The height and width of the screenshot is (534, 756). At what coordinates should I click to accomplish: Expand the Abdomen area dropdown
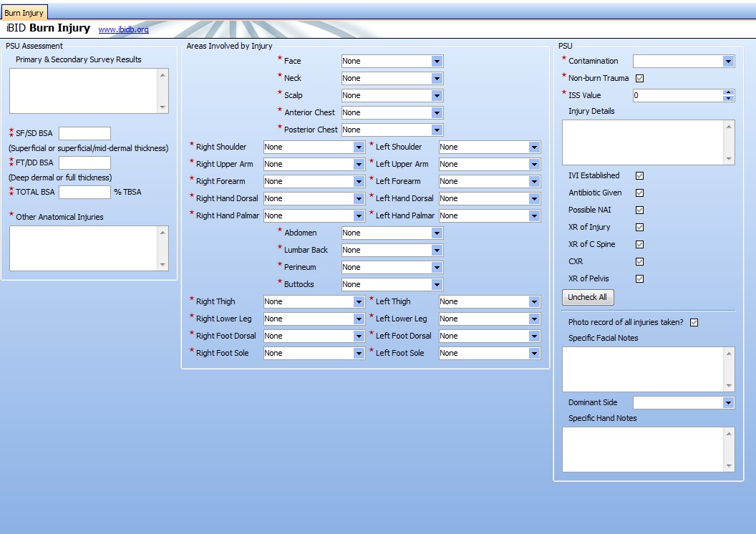(x=437, y=233)
